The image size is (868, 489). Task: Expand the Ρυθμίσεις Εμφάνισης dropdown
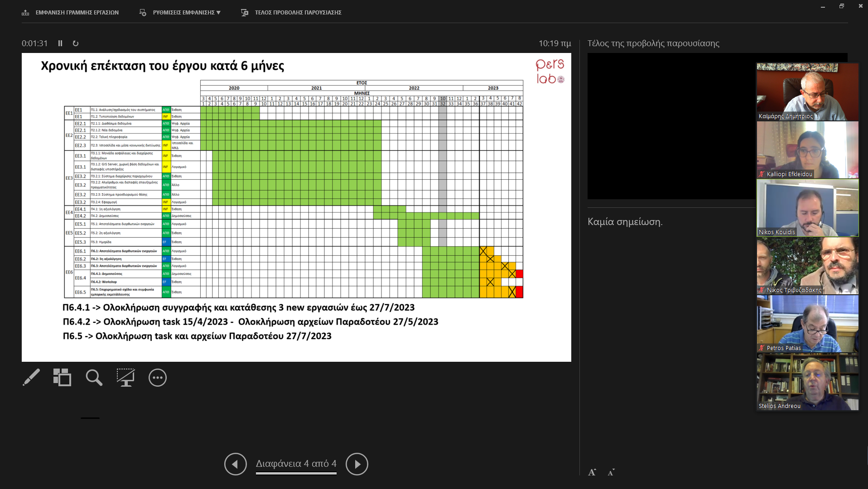(x=180, y=13)
